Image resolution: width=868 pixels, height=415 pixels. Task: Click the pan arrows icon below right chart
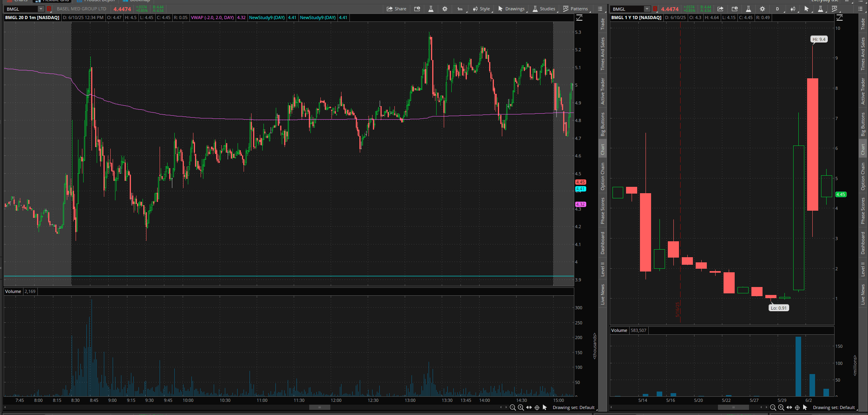789,407
